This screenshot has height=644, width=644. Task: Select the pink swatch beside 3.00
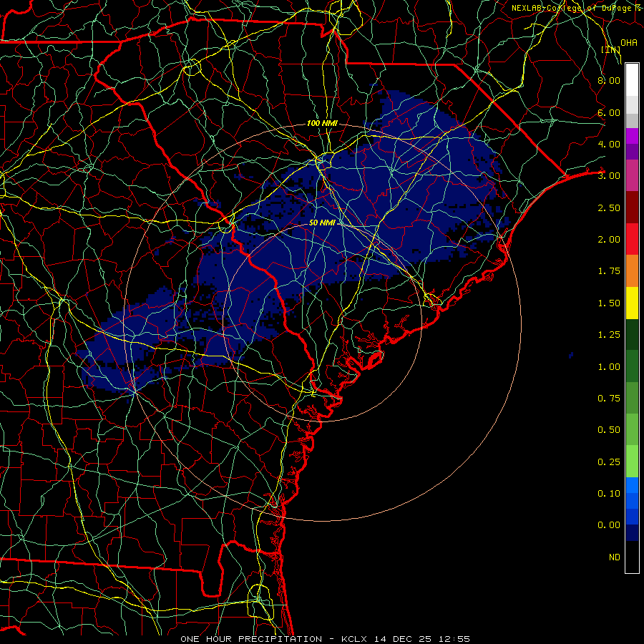pyautogui.click(x=632, y=175)
